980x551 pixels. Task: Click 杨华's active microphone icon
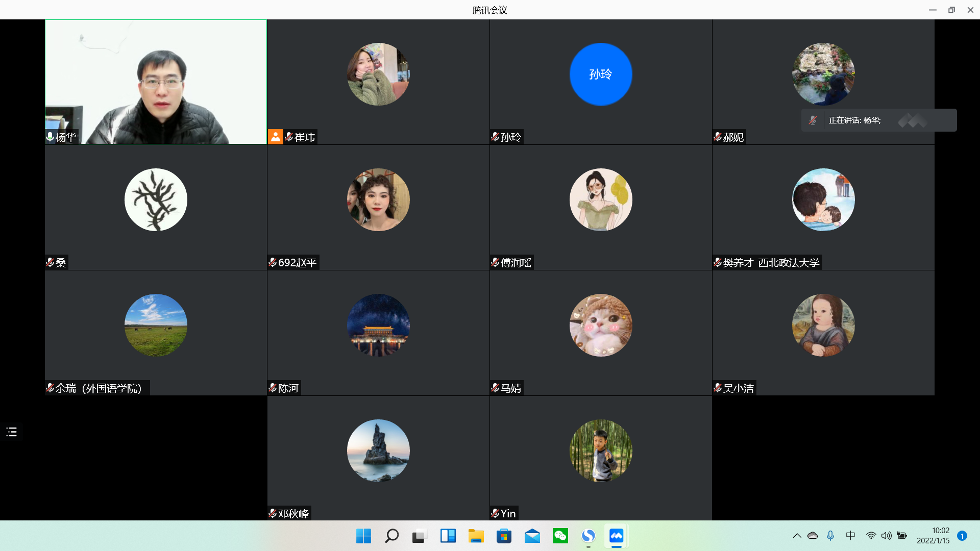(50, 137)
